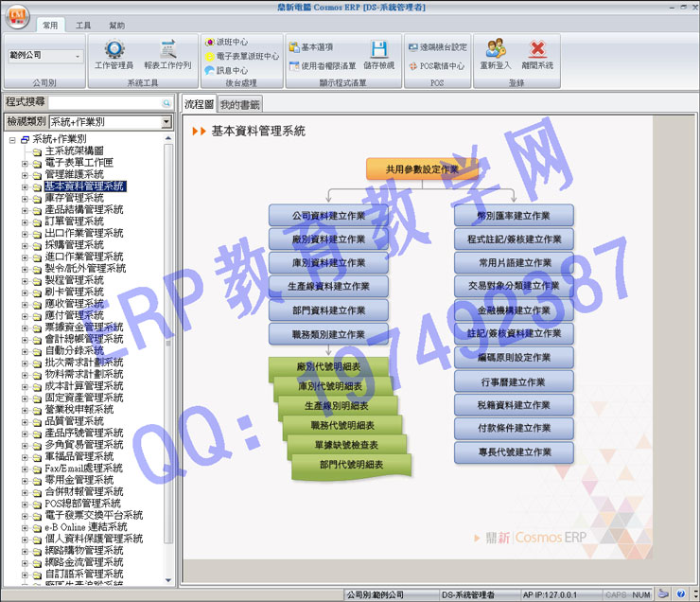
Task: Open 公司資料建立作業
Action: click(328, 216)
